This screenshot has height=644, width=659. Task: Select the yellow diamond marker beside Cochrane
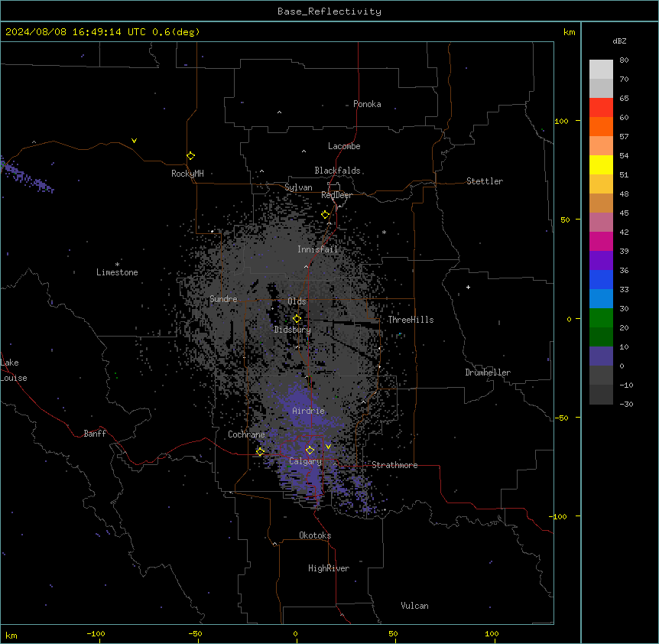[260, 451]
